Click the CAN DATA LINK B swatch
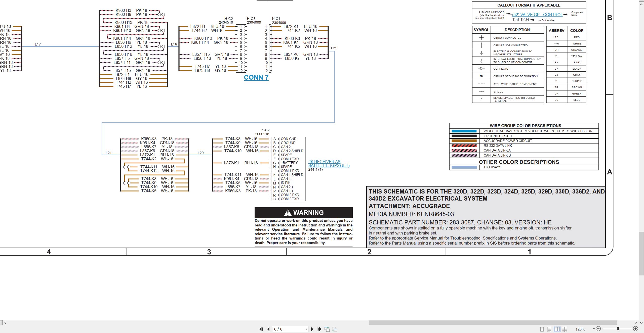This screenshot has height=333, width=644. click(x=464, y=155)
